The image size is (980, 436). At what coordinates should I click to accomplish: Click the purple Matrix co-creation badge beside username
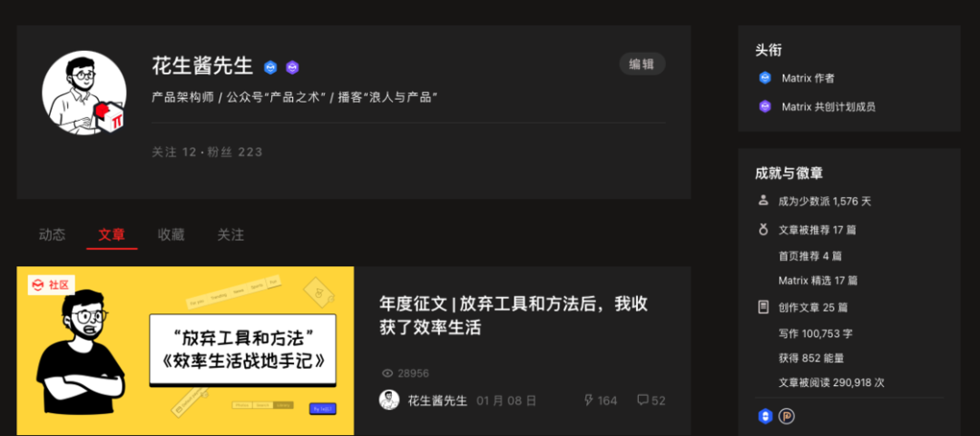pyautogui.click(x=292, y=67)
